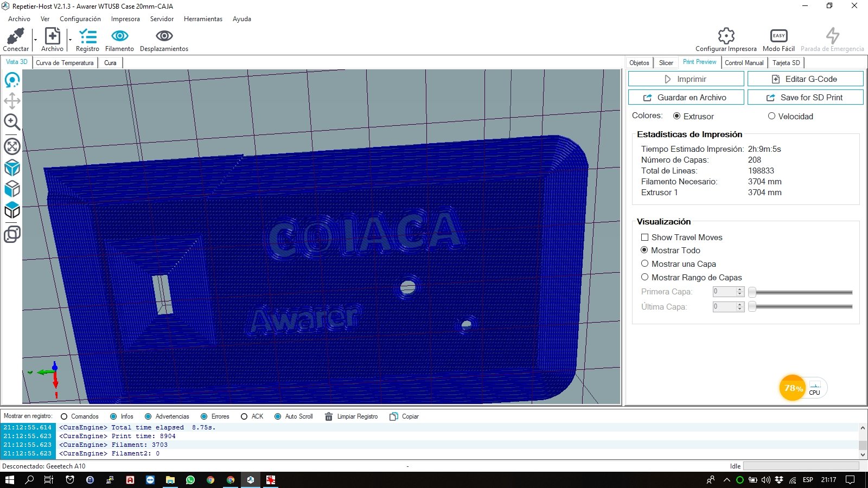Switch to Curva de Temperatura tab
The height and width of the screenshot is (488, 868).
(65, 63)
